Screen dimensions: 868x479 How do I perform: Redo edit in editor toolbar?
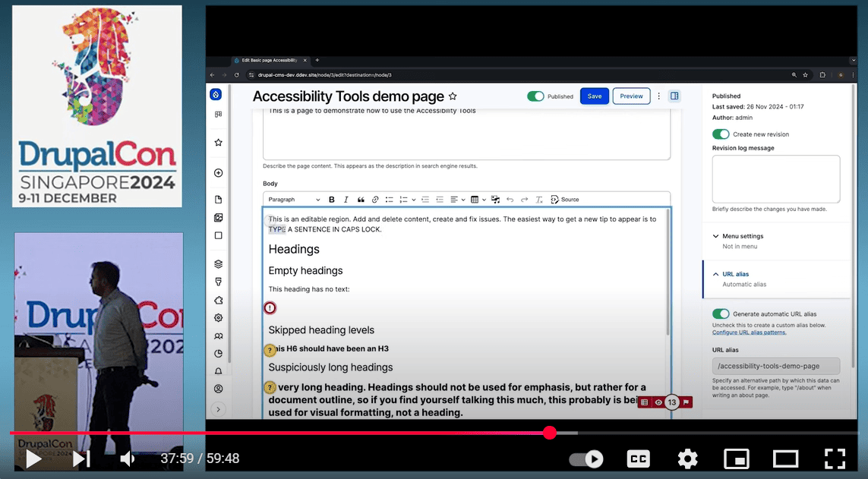(524, 200)
